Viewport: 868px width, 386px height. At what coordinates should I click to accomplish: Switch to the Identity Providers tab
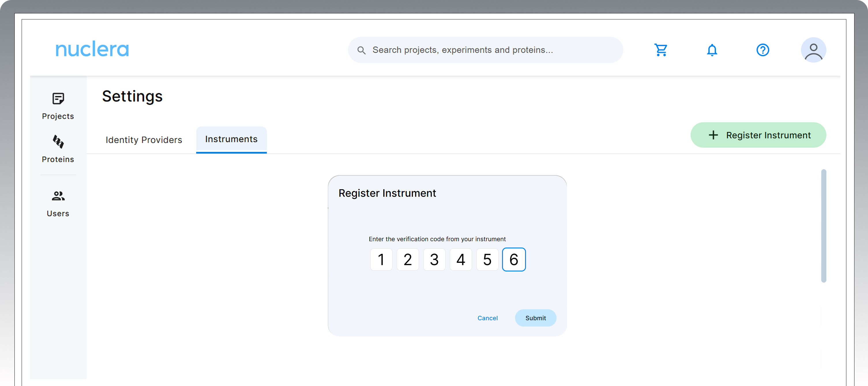(144, 140)
